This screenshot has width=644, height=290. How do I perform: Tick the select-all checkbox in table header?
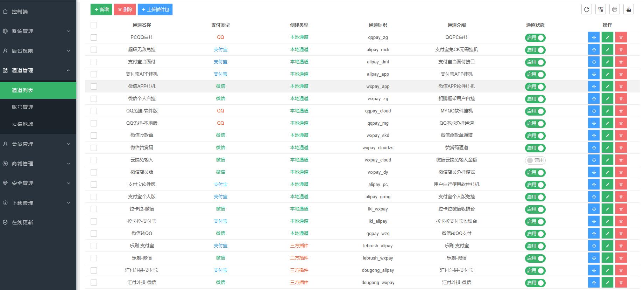(94, 25)
